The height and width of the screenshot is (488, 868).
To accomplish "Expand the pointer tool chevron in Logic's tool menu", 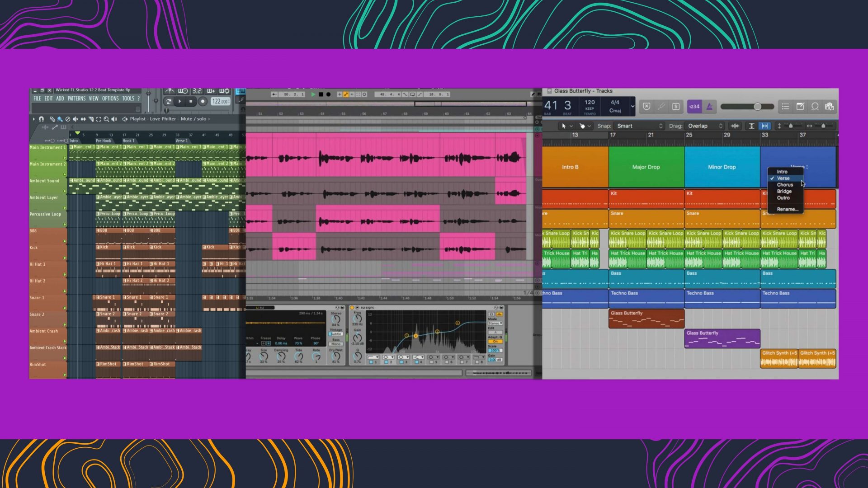I will pyautogui.click(x=571, y=126).
